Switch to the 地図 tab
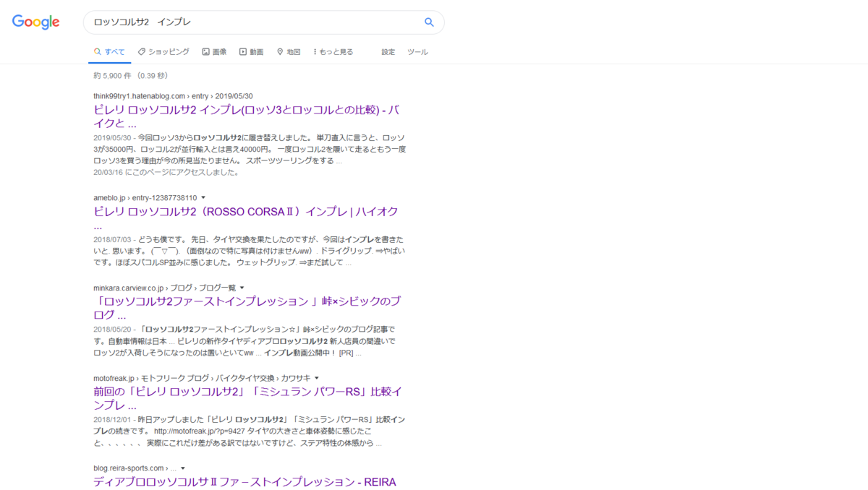Image resolution: width=868 pixels, height=490 pixels. tap(289, 52)
